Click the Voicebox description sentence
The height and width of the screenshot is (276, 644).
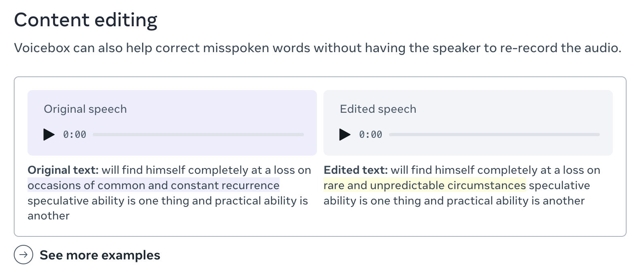[x=317, y=48]
